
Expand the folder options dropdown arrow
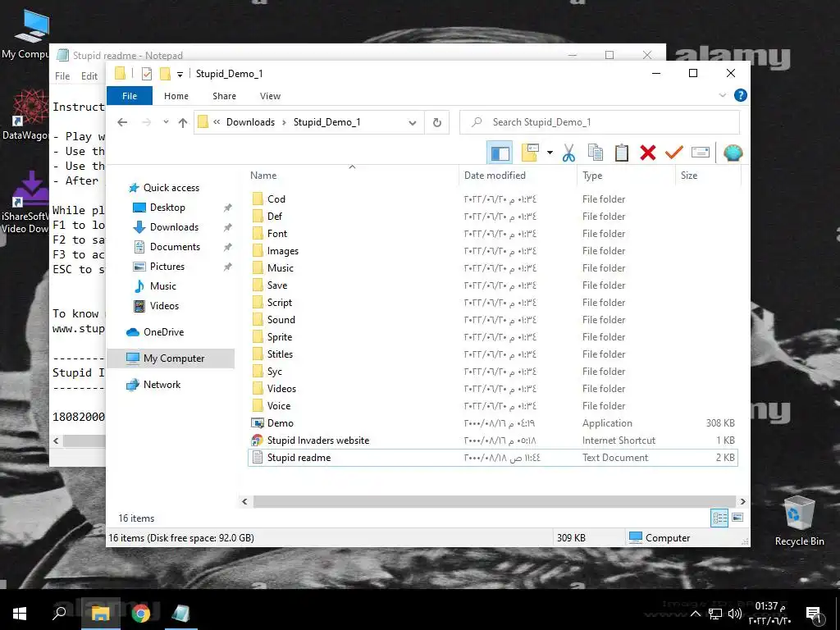pyautogui.click(x=550, y=153)
